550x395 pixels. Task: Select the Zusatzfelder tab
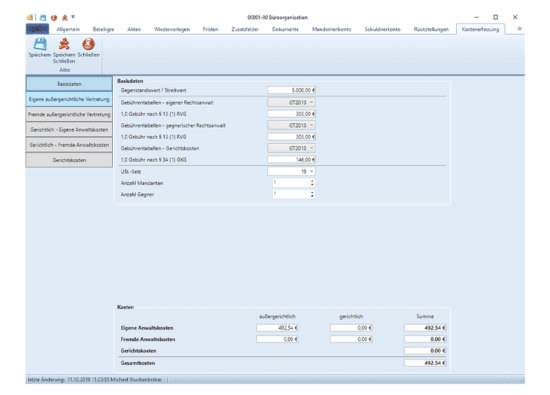[245, 29]
